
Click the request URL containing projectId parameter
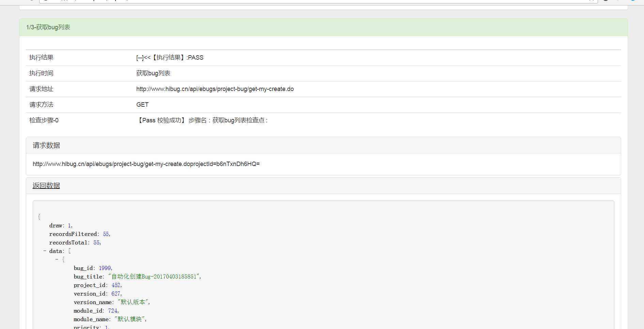(146, 164)
